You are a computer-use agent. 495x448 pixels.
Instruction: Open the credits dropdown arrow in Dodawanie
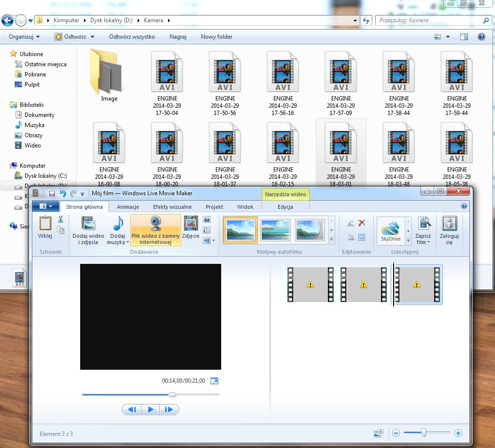[x=214, y=240]
